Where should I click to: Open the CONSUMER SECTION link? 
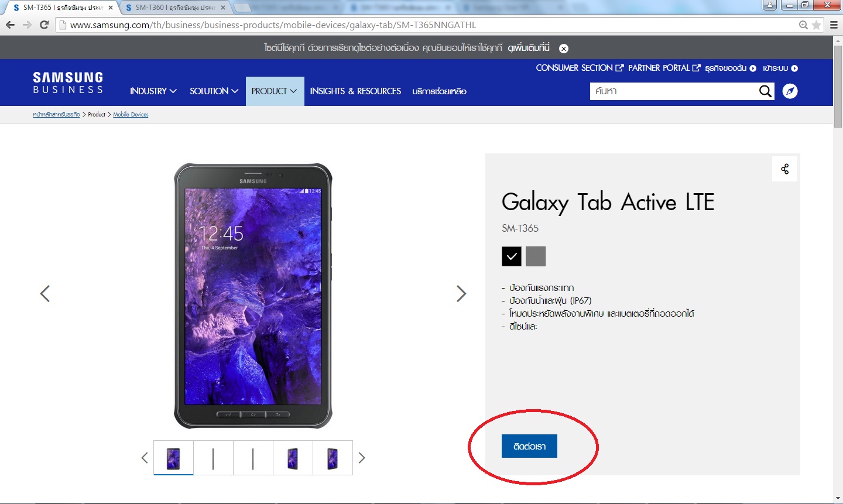click(580, 68)
